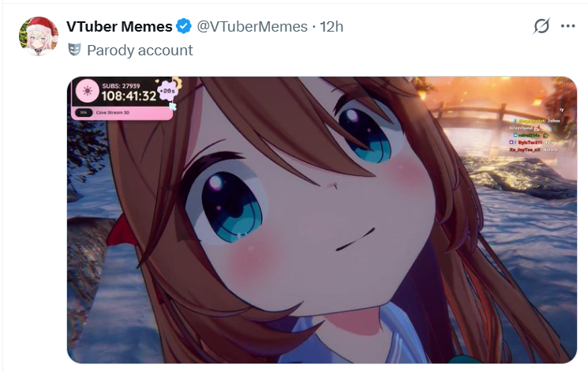Viewport: 588px width, 373px height.
Task: Click the parody mask icon
Action: (75, 50)
